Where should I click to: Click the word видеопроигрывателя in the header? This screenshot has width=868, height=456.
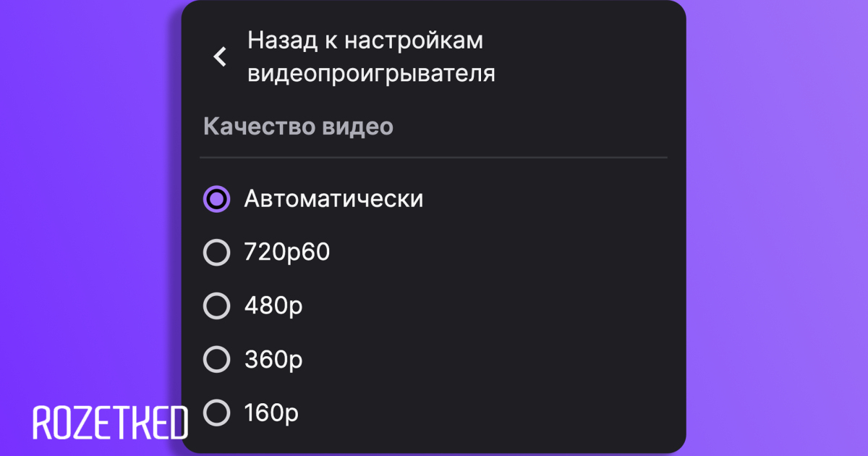pos(371,74)
